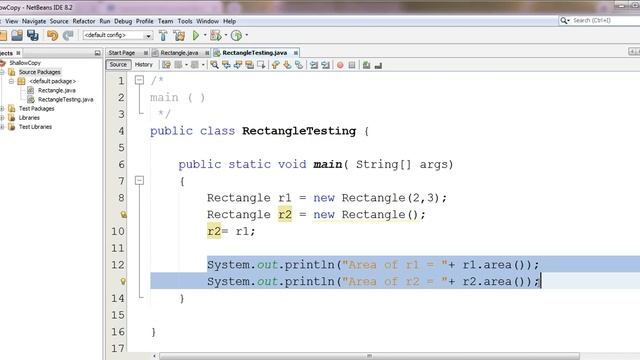Open the Team menu
The height and width of the screenshot is (360, 640).
165,21
